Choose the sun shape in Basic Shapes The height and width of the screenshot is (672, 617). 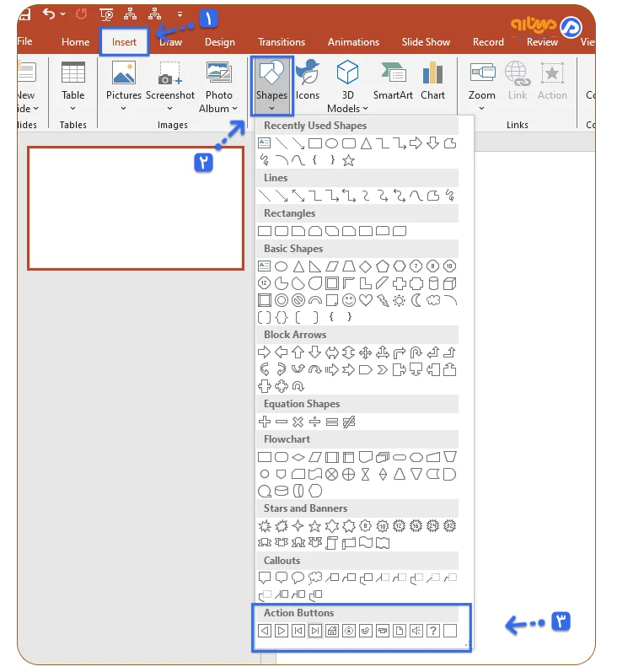click(x=399, y=300)
